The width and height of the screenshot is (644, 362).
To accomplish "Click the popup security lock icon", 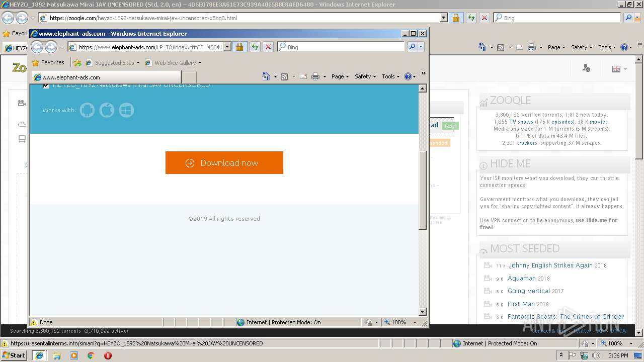I will click(x=239, y=47).
